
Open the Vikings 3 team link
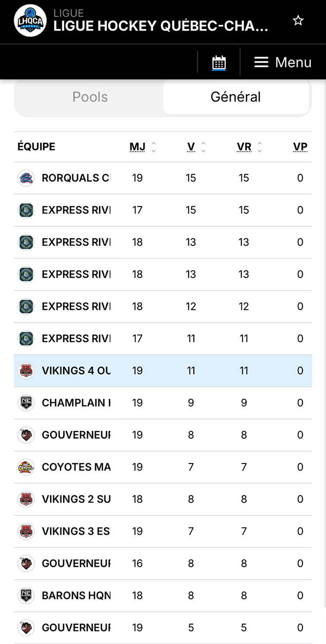pos(76,531)
